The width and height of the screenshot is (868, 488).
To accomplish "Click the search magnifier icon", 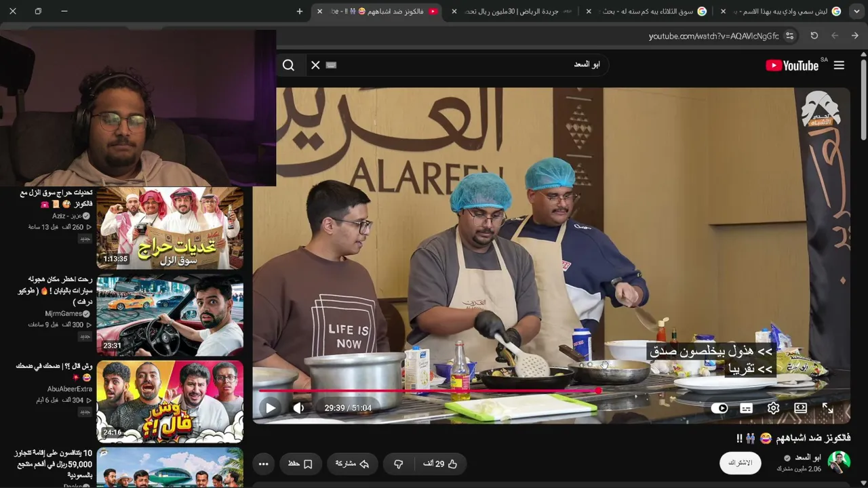I will coord(288,65).
